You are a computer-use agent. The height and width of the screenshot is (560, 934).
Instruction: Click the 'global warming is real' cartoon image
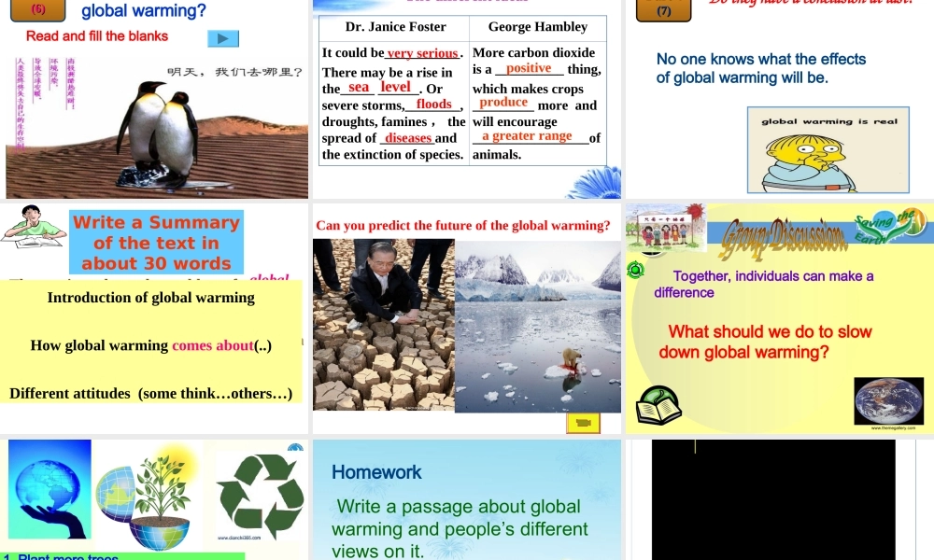(828, 150)
